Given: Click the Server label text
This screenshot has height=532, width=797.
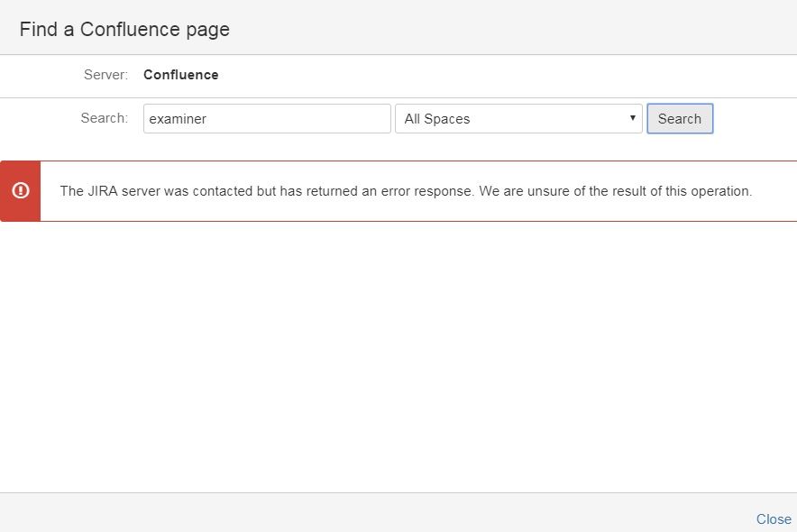Looking at the screenshot, I should click(x=105, y=75).
